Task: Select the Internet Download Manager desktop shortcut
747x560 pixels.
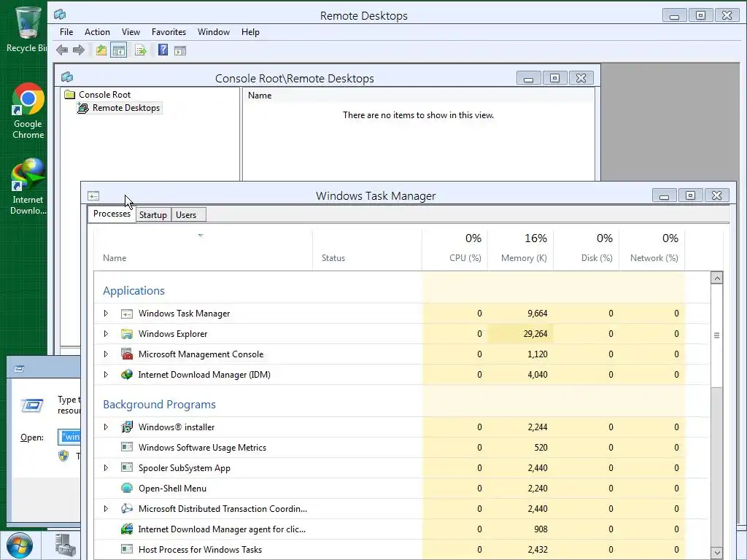Action: (x=28, y=187)
